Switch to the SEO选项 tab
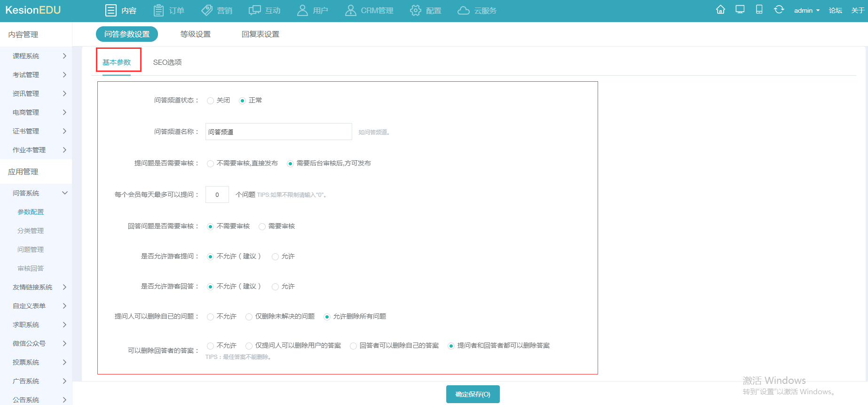The height and width of the screenshot is (405, 868). coord(167,62)
